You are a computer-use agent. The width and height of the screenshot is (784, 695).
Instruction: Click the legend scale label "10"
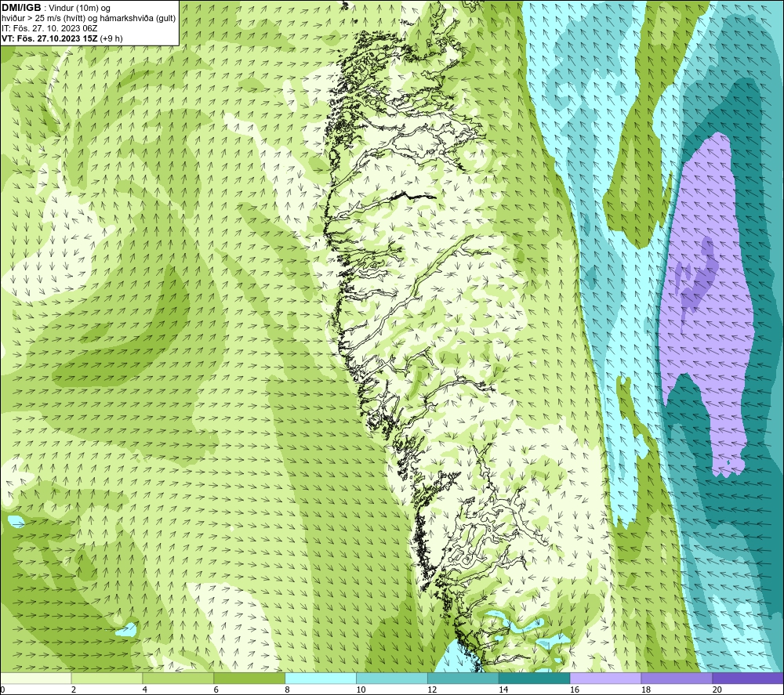coord(361,690)
